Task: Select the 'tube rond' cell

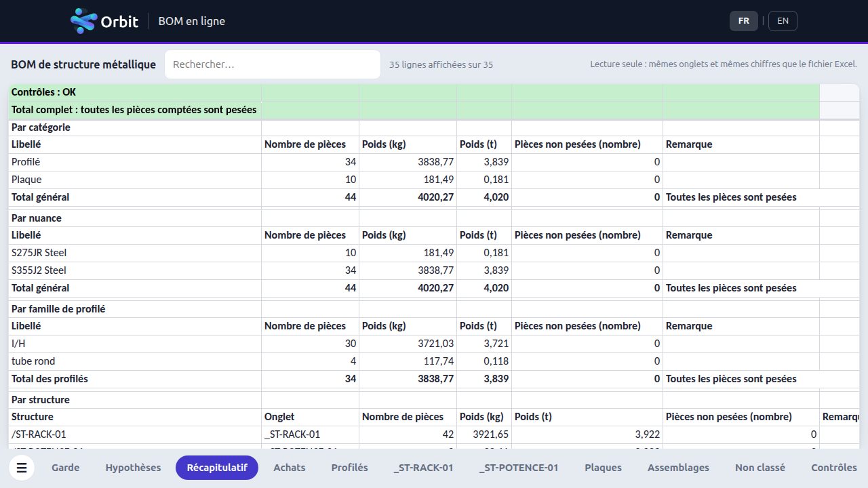Action: (x=135, y=361)
